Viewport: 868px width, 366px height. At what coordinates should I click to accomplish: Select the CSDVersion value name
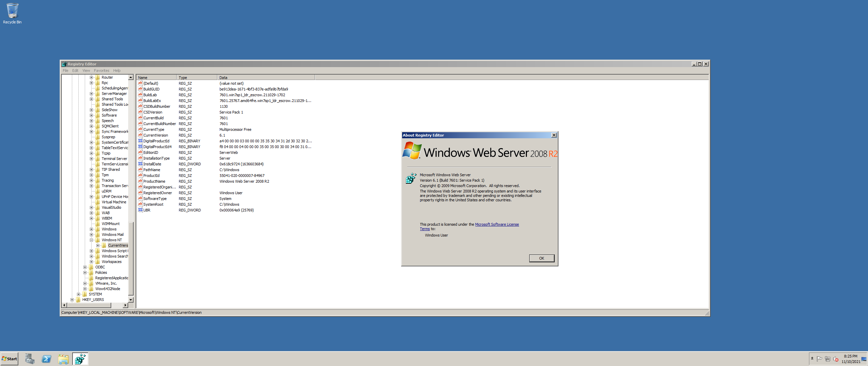coord(153,112)
